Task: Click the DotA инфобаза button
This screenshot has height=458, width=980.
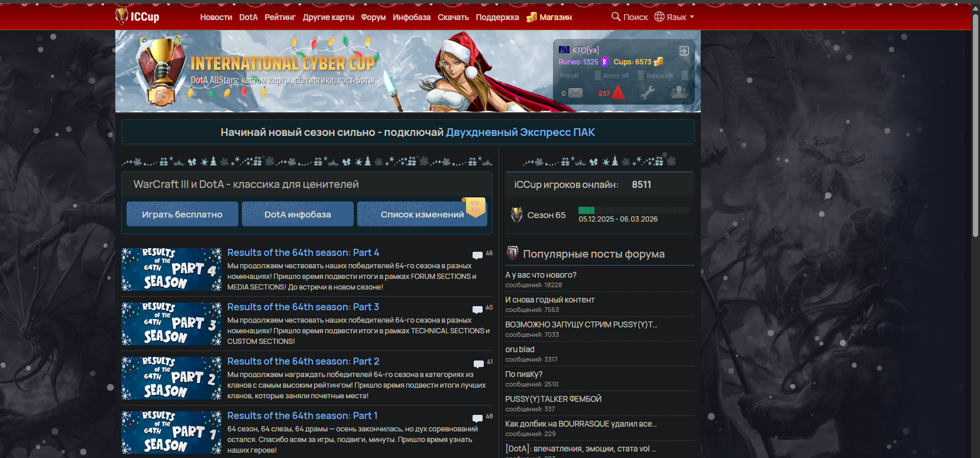Action: 297,214
